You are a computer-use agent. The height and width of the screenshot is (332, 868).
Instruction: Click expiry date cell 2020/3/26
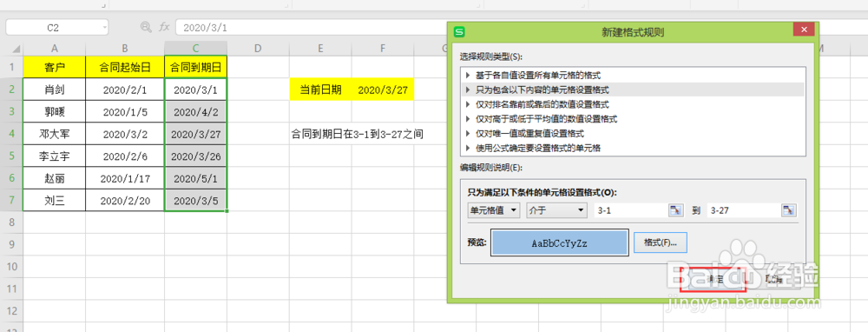pos(196,156)
